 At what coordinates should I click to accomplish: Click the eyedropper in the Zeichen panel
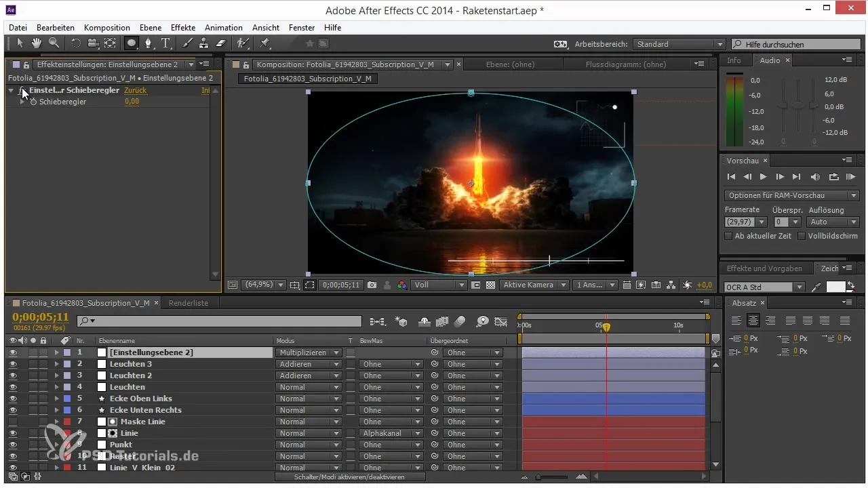click(x=817, y=287)
